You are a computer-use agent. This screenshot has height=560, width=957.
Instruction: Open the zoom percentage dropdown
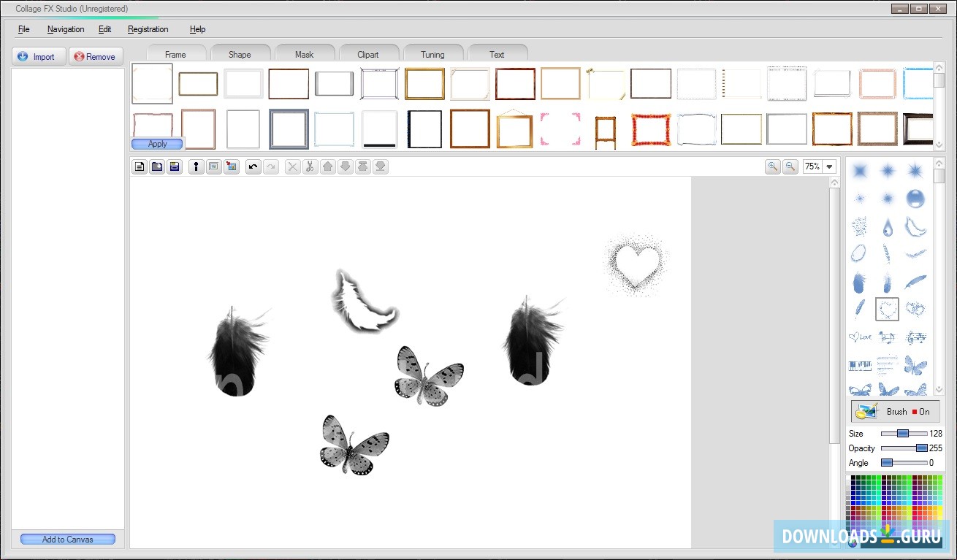(x=831, y=166)
